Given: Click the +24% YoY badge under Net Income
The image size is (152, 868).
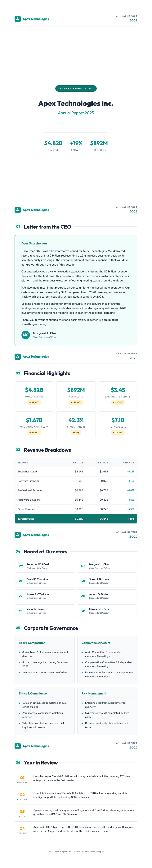Looking at the screenshot, I should coord(76,402).
